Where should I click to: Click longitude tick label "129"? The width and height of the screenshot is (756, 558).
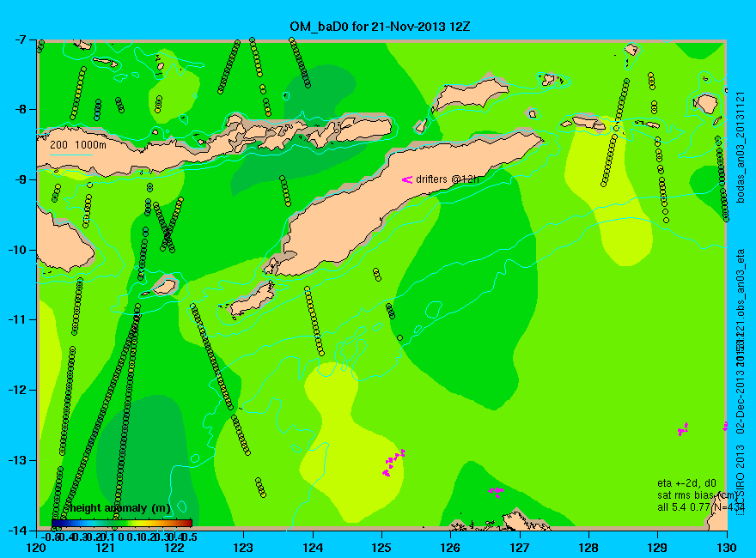(x=657, y=548)
